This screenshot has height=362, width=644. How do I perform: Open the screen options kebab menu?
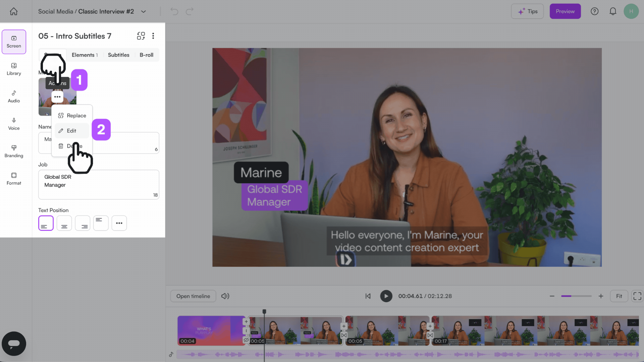tap(153, 36)
